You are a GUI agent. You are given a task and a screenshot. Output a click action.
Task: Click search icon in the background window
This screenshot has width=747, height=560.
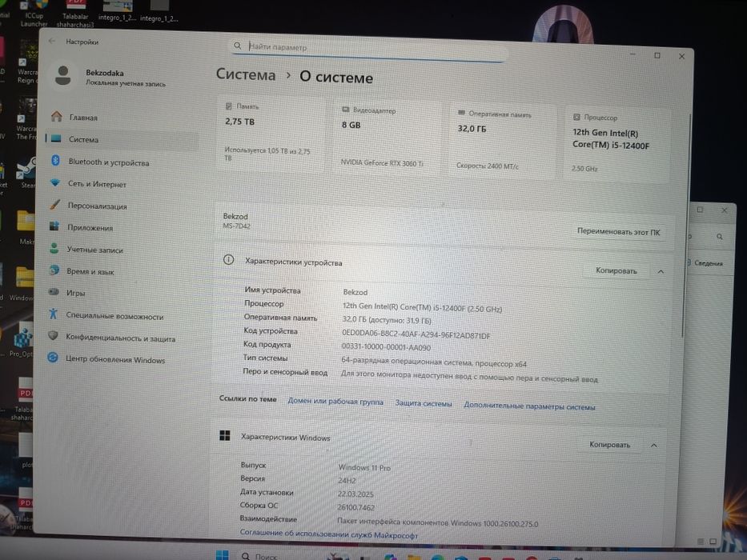pos(719,236)
